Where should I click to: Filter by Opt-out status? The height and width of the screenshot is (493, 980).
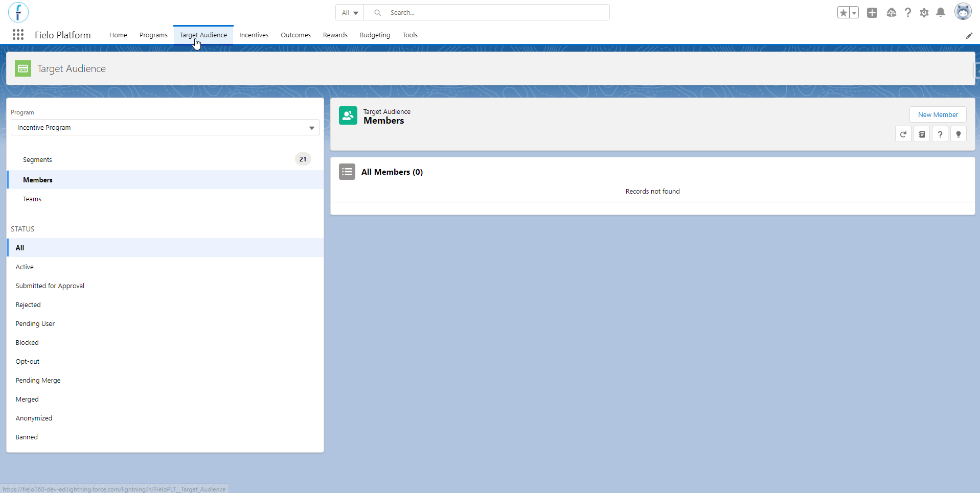click(x=165, y=361)
